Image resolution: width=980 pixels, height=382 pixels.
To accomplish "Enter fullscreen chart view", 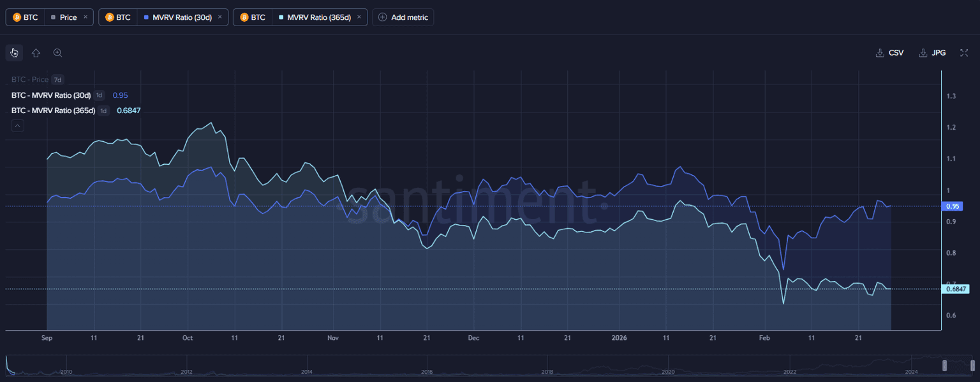I will click(964, 53).
